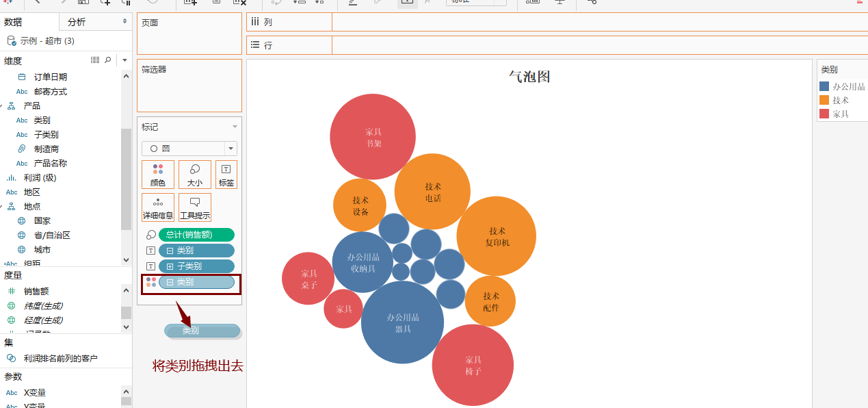Open the 维度 header dropdown arrow

(x=124, y=60)
